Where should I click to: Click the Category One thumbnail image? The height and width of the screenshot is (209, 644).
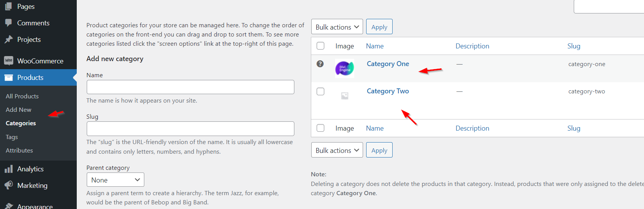tap(345, 69)
